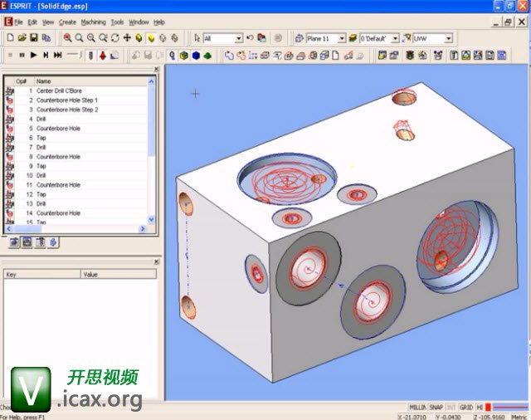Open the 0 'Default' layer dropdown
Viewport: 531px width, 420px height.
pos(395,39)
